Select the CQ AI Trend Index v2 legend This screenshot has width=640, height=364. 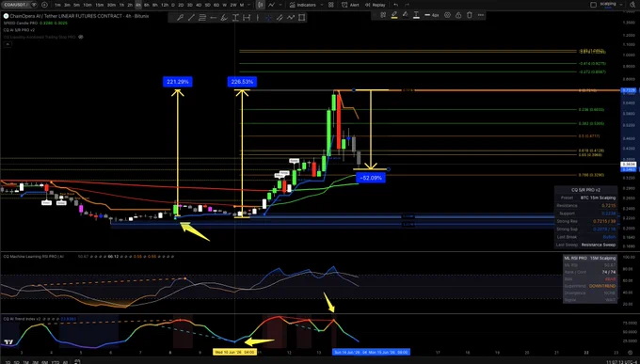pos(23,319)
